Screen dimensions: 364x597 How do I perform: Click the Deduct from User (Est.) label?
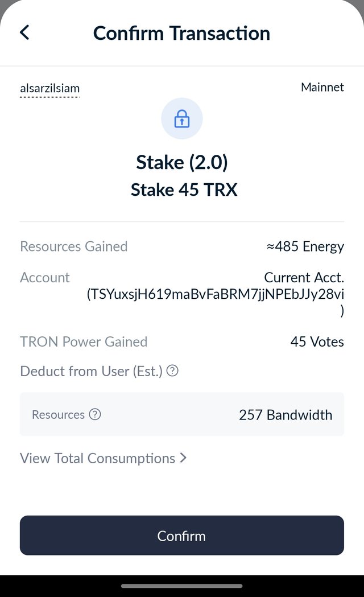click(x=91, y=371)
